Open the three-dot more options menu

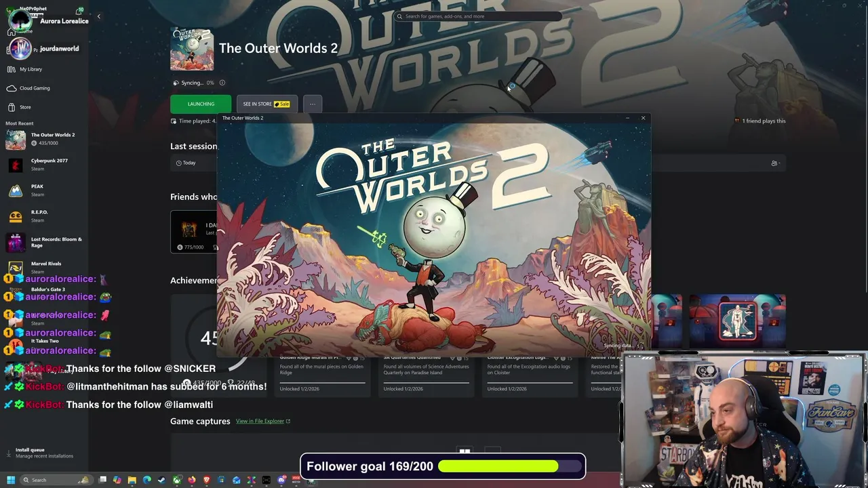(313, 104)
